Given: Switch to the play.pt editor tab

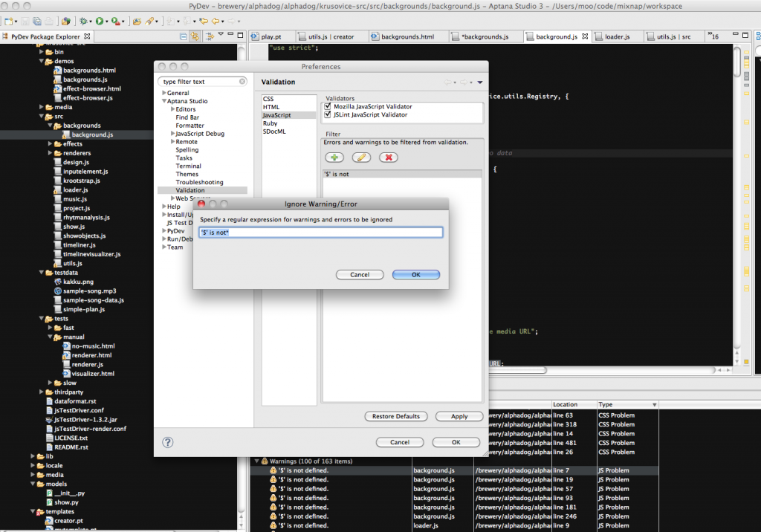Looking at the screenshot, I should point(271,36).
